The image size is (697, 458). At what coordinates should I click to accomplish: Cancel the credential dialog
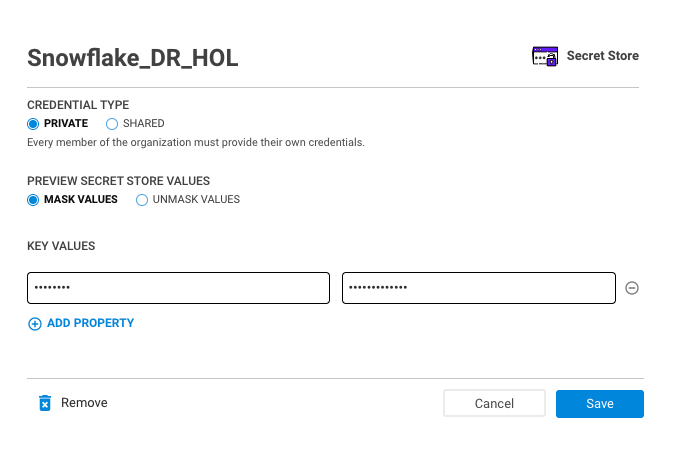click(x=494, y=403)
